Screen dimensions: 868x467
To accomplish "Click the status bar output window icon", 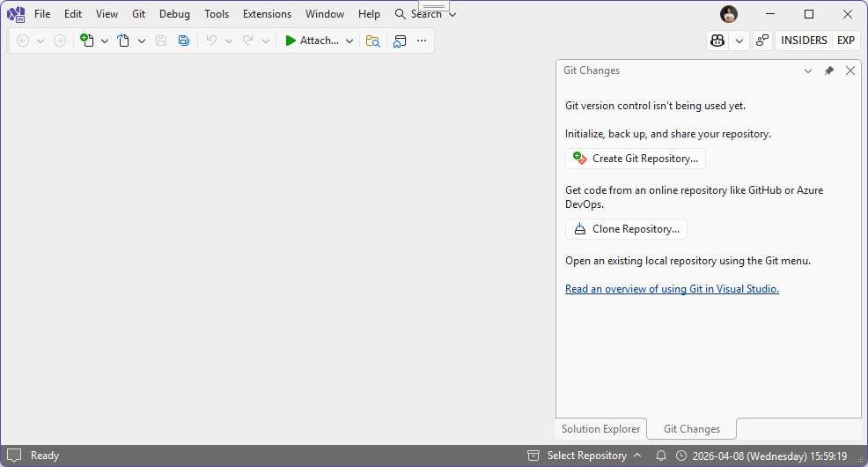I will tap(14, 456).
